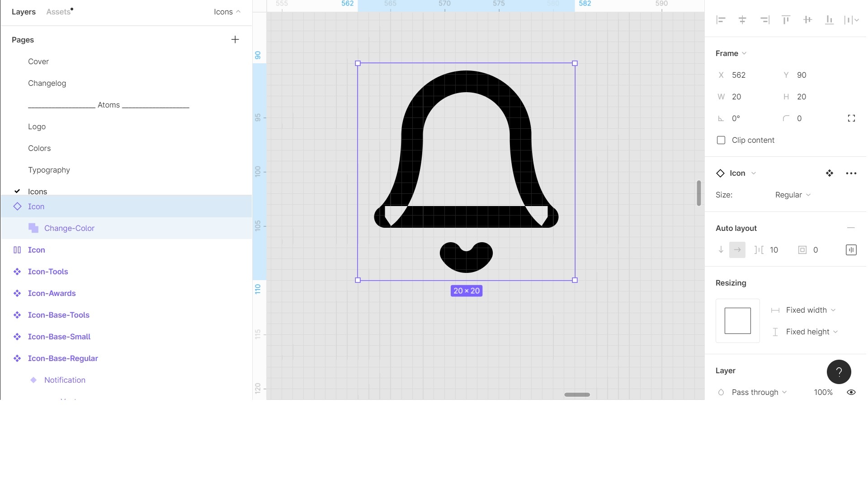Expand the Icon dropdown in component panel
The width and height of the screenshot is (868, 488).
click(754, 173)
